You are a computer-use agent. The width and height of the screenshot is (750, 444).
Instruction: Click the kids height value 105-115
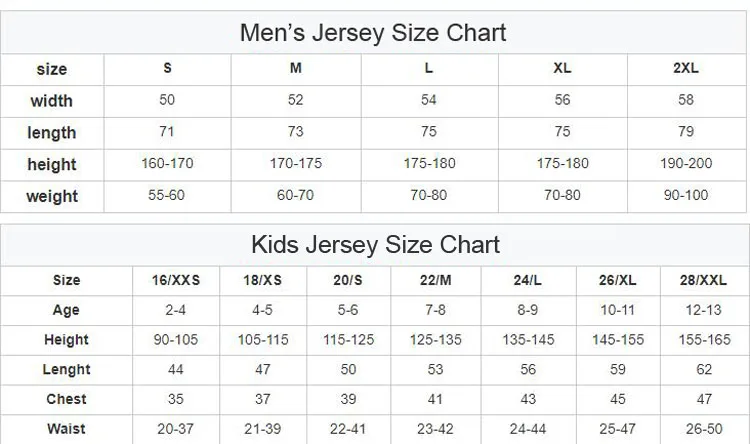pos(263,340)
